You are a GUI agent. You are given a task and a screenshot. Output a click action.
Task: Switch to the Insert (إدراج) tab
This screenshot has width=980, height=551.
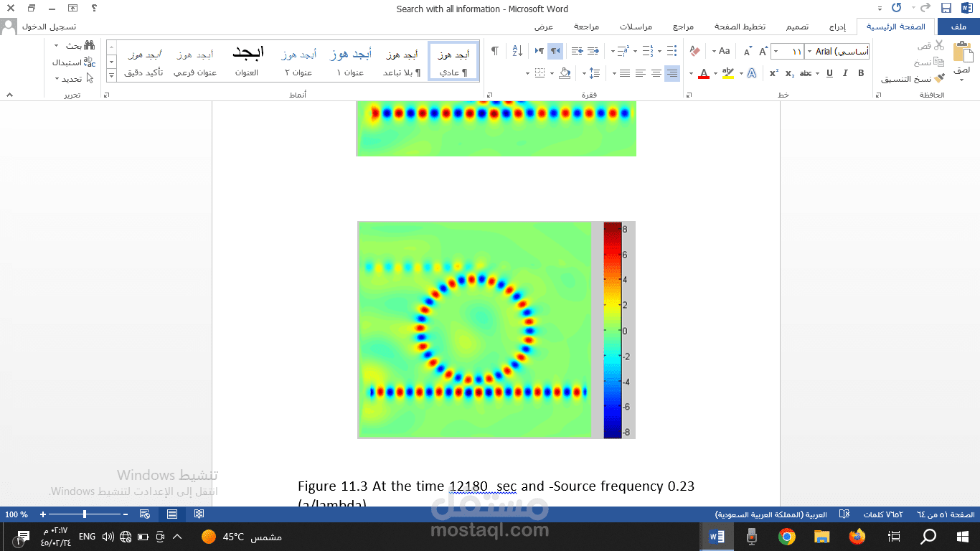click(x=837, y=27)
